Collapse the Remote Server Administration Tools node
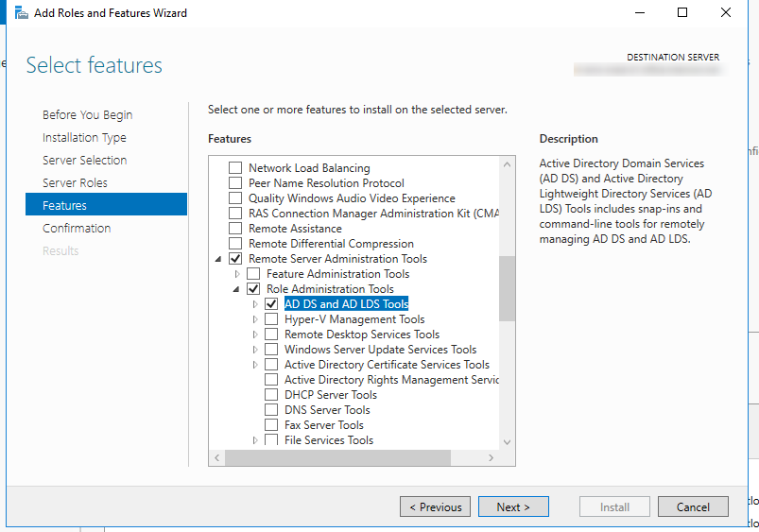This screenshot has height=532, width=759. pos(220,259)
